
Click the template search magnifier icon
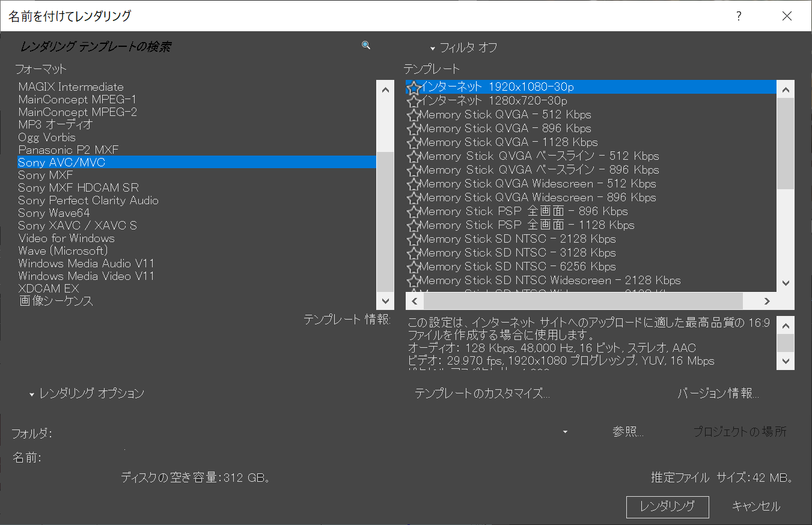tap(365, 45)
